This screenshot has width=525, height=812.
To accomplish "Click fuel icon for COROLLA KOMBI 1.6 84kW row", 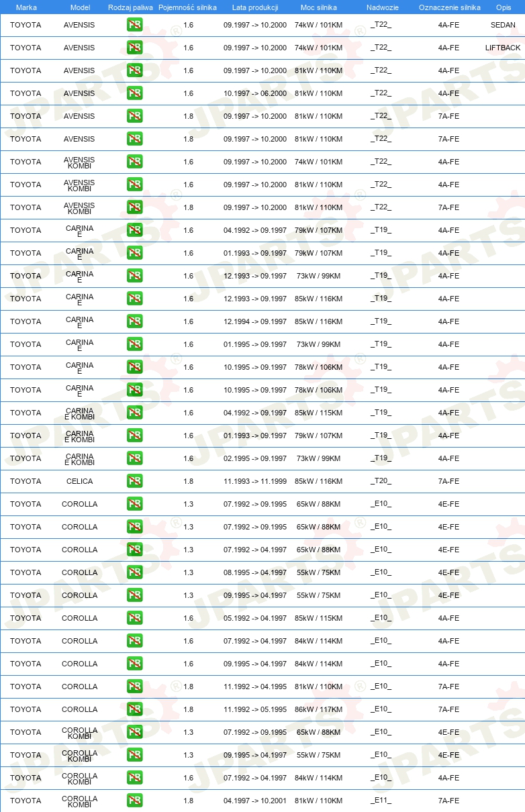I will click(134, 778).
